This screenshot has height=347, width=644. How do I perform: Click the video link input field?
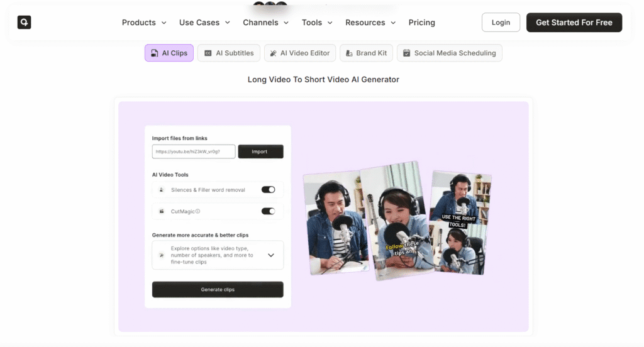click(194, 151)
